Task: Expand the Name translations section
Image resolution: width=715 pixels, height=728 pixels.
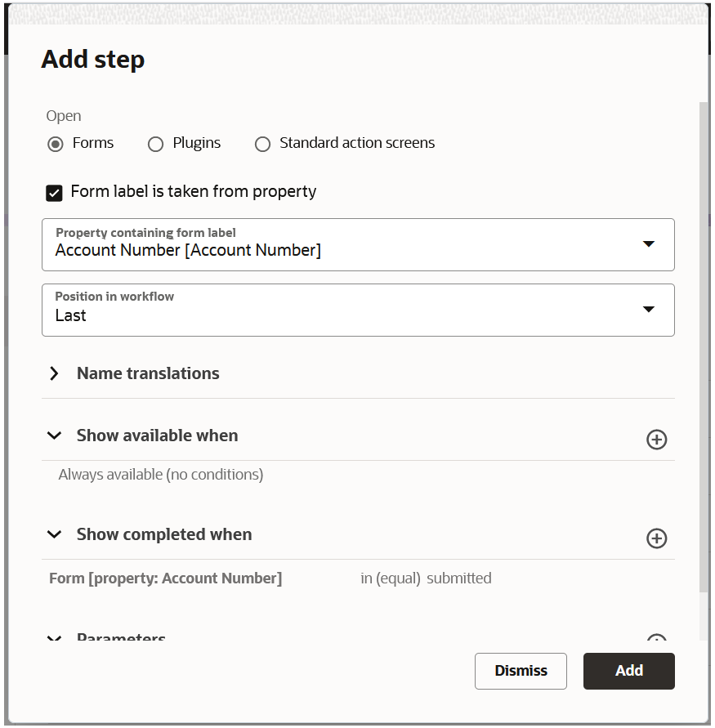Action: [55, 373]
